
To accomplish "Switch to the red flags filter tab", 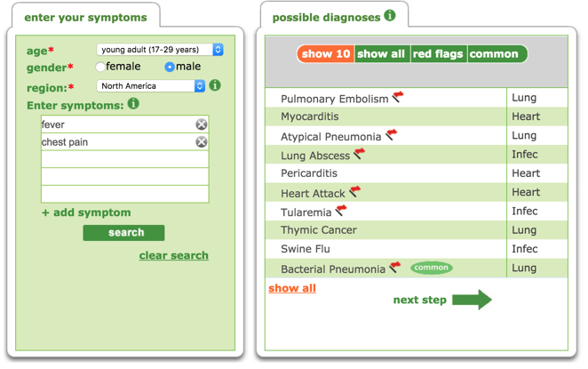I will (439, 54).
